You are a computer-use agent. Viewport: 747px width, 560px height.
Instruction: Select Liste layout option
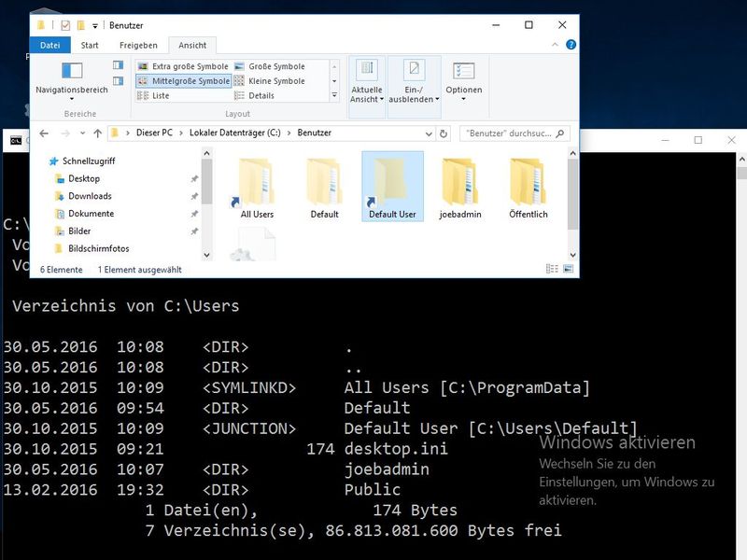160,95
